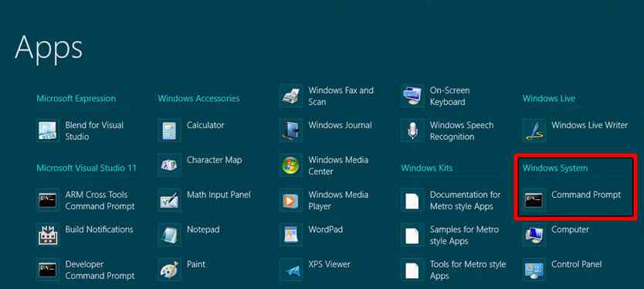
Task: Launch the WordPad icon
Action: pyautogui.click(x=291, y=235)
